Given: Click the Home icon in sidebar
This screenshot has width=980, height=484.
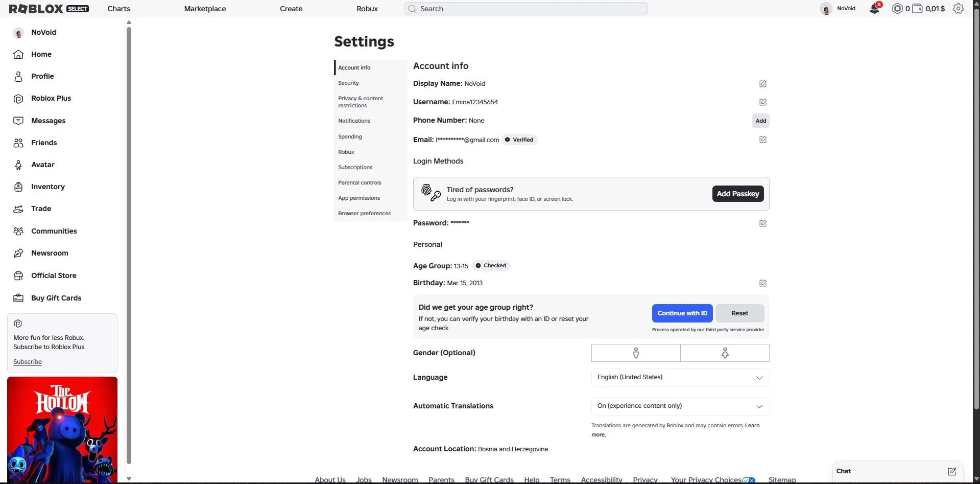Looking at the screenshot, I should click(x=18, y=54).
